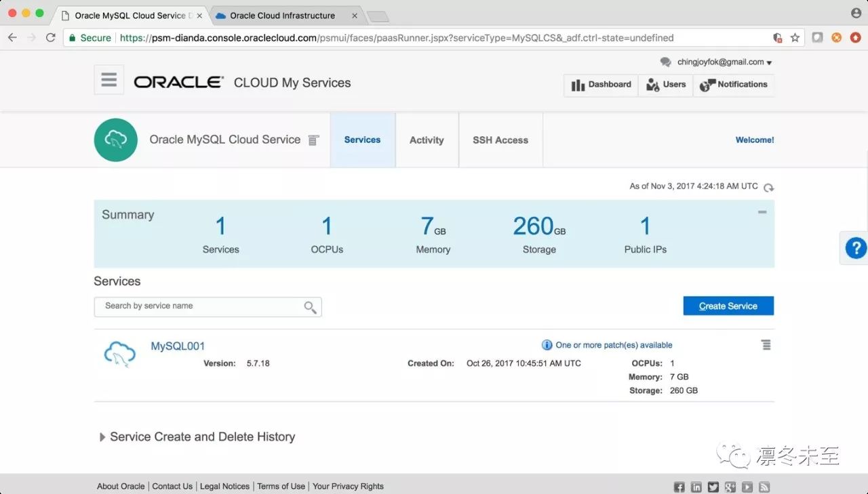Open the Terms of Use footer link

[x=281, y=487]
